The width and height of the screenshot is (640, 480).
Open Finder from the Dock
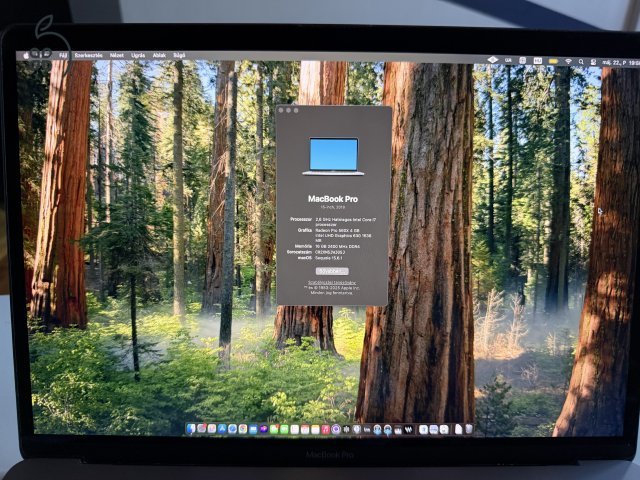click(x=191, y=429)
